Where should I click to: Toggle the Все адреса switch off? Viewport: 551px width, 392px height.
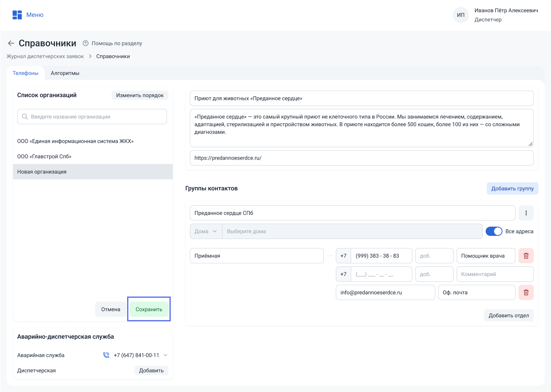[x=494, y=231]
